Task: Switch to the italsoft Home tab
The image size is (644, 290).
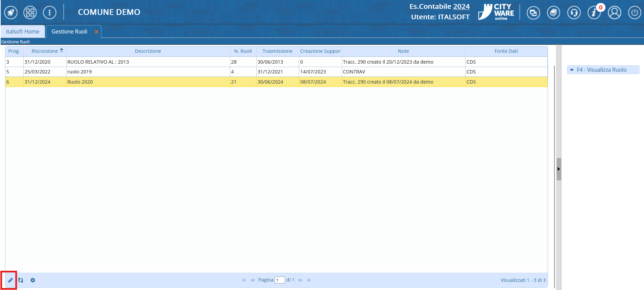Action: (x=23, y=31)
